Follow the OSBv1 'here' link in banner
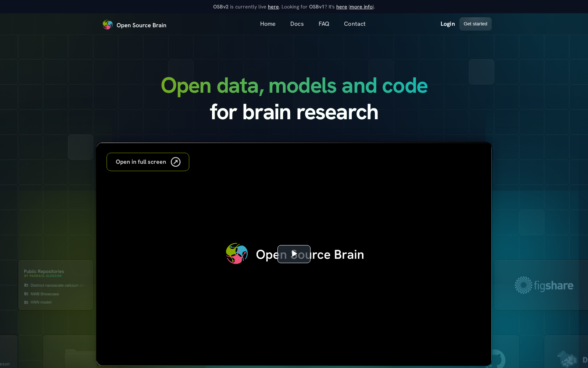This screenshot has height=368, width=588. [x=341, y=7]
